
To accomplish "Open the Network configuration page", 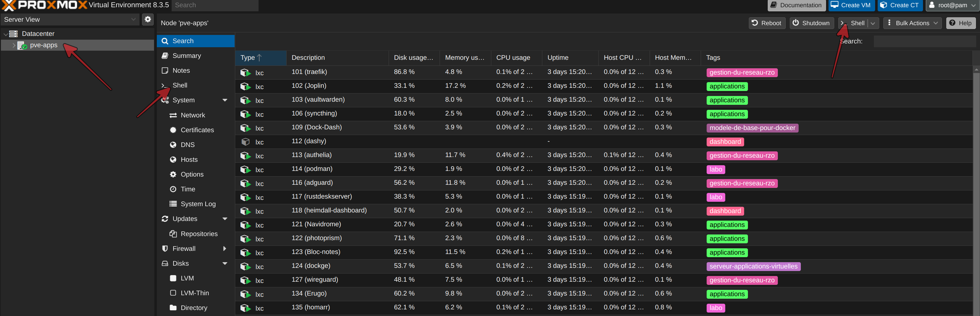I will pyautogui.click(x=192, y=115).
